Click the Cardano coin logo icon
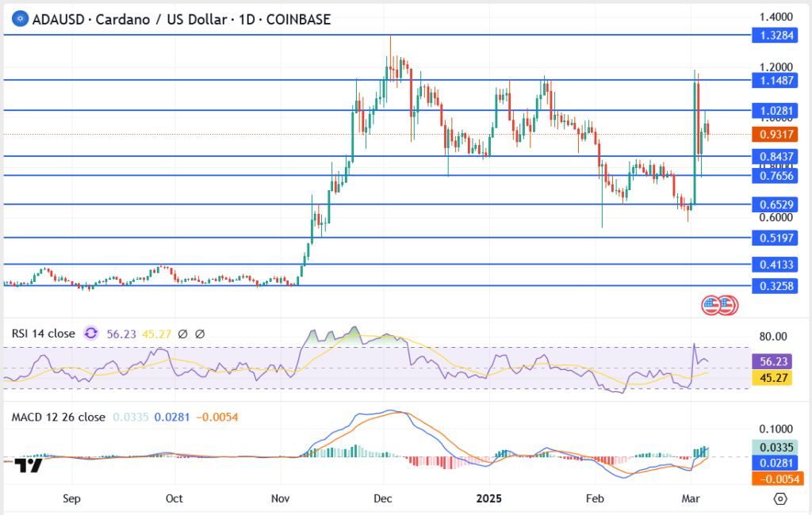The image size is (812, 515). (x=19, y=20)
